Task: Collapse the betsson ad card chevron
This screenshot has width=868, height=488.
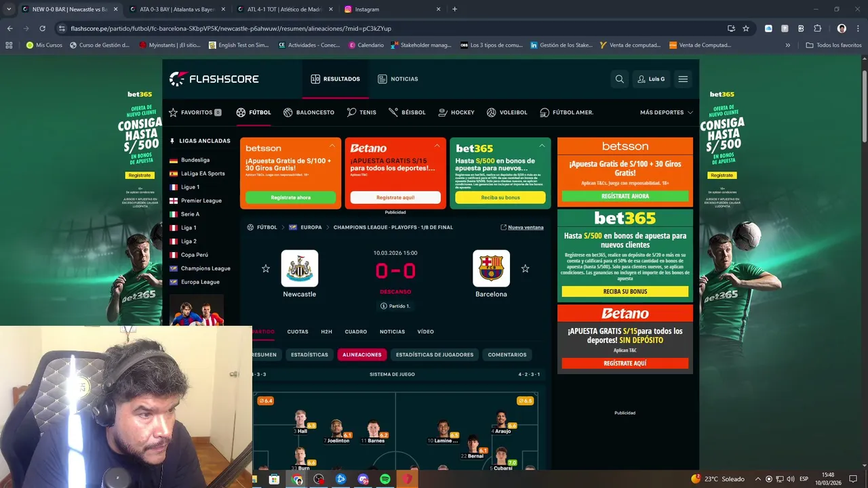Action: [332, 146]
